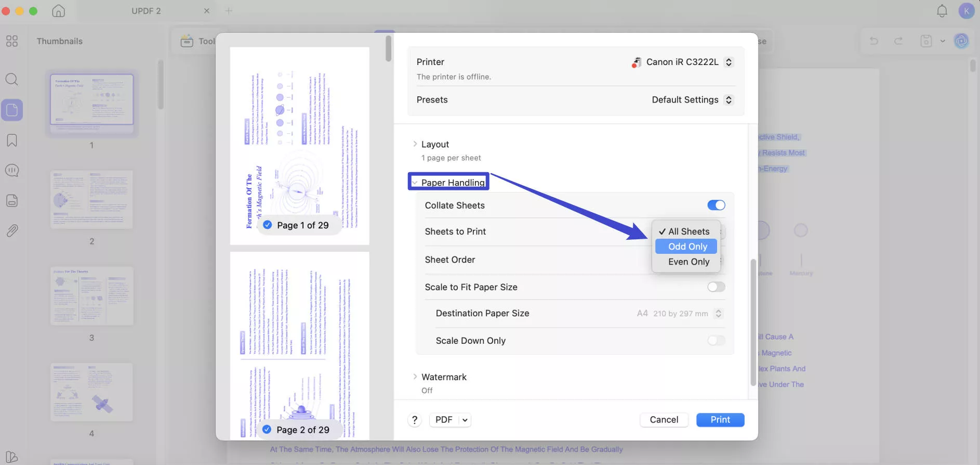Open the user account avatar K
The image size is (980, 465).
pyautogui.click(x=966, y=11)
